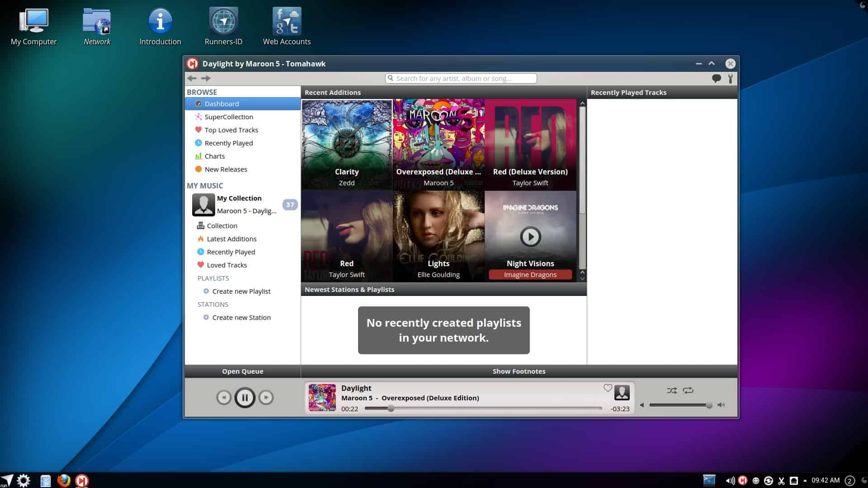Toggle repeat mode
This screenshot has height=488, width=868.
pos(688,390)
